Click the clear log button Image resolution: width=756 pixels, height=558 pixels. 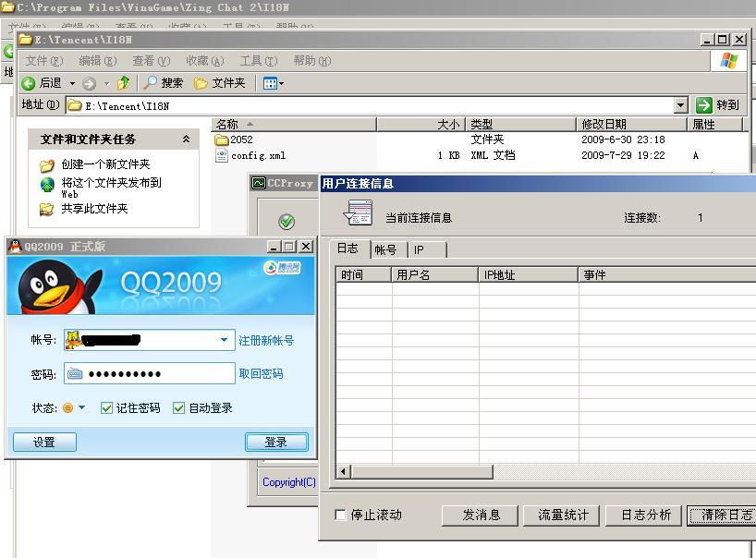pos(722,516)
